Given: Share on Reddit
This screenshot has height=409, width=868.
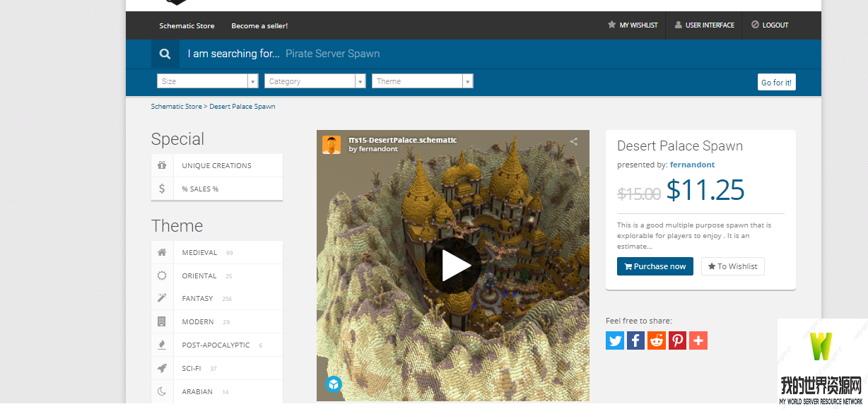Looking at the screenshot, I should [x=657, y=340].
